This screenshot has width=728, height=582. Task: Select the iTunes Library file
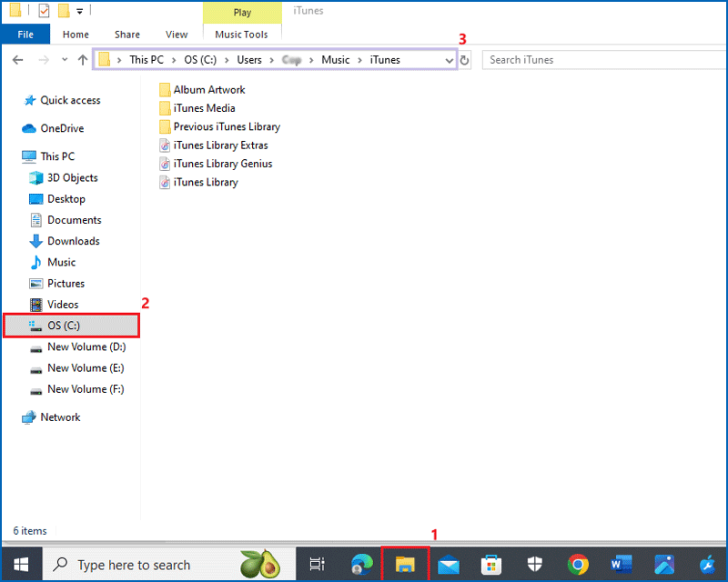(x=198, y=183)
